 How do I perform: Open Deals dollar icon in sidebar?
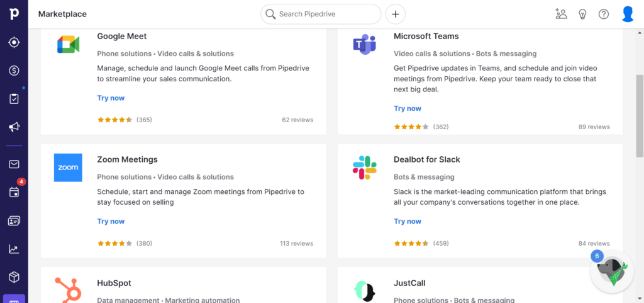point(14,71)
